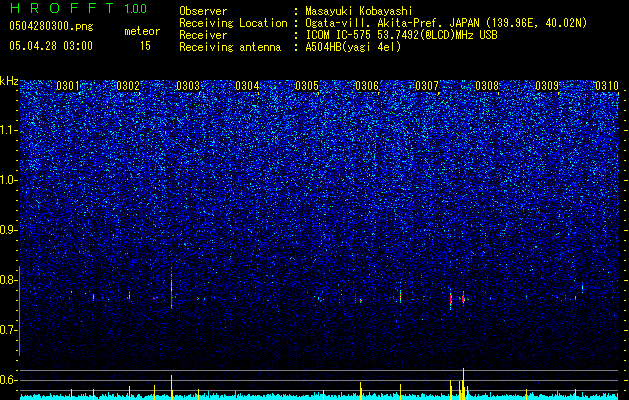Image resolution: width=629 pixels, height=400 pixels.
Task: Click the kHz axis unit label
Action: (x=9, y=81)
